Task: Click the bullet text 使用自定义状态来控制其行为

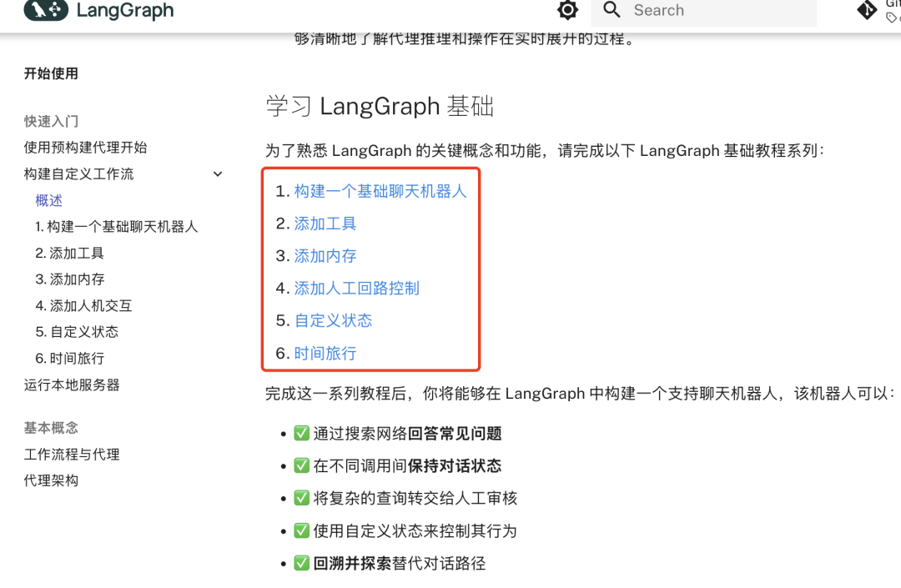Action: pyautogui.click(x=415, y=530)
